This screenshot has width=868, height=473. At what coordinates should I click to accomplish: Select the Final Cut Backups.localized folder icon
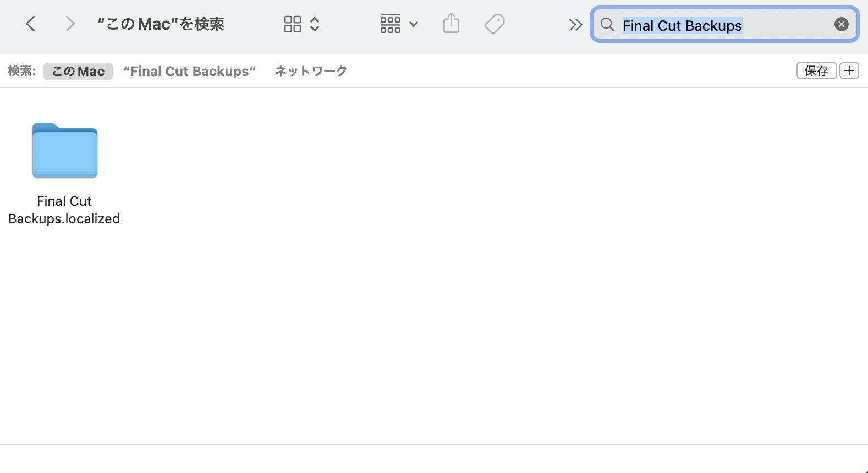point(65,150)
